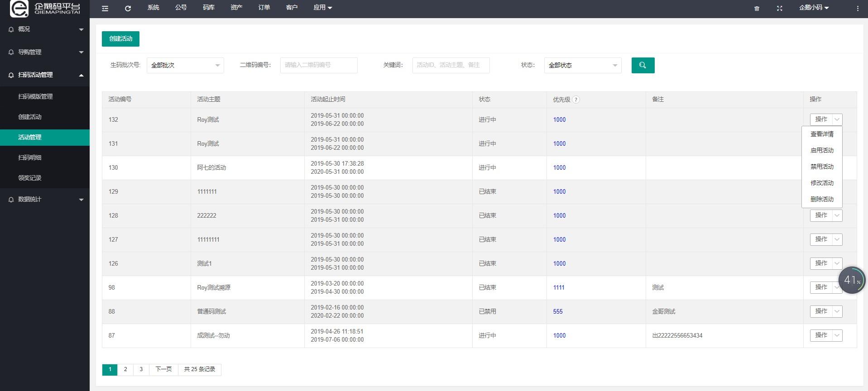868x391 pixels.
Task: Click bell icon beside 数据统计
Action: point(11,199)
